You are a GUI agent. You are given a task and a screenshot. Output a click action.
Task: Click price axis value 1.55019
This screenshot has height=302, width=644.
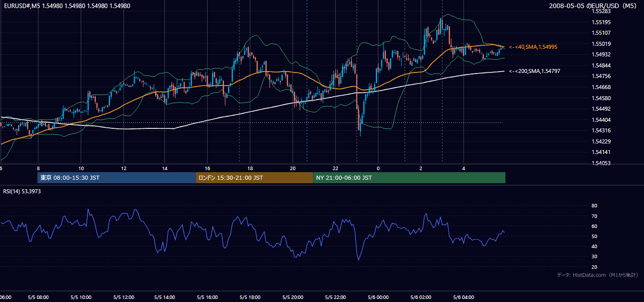tap(602, 44)
